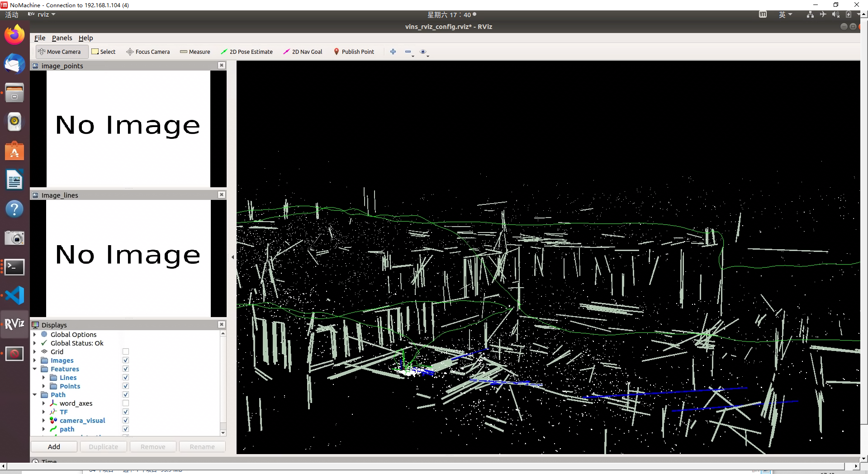Screen dimensions: 868x474
Task: Open the Panels menu
Action: pyautogui.click(x=62, y=38)
